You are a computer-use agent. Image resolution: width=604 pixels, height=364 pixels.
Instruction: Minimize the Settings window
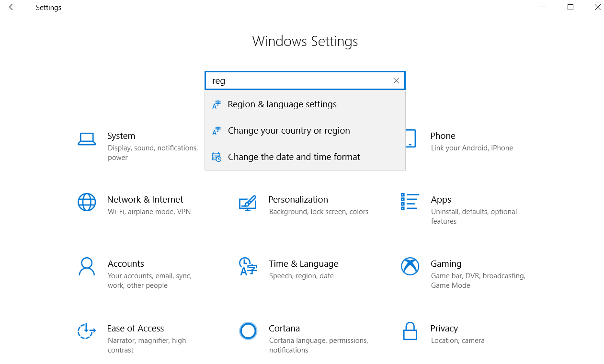pos(543,7)
